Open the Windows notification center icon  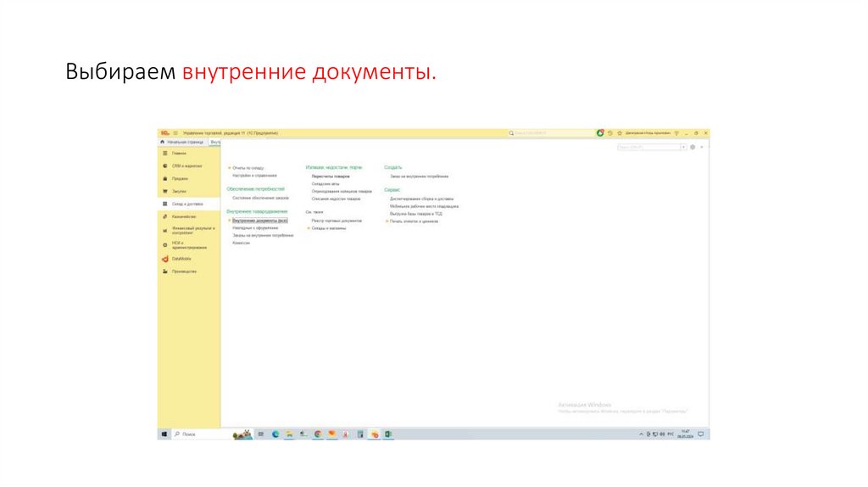pos(701,434)
